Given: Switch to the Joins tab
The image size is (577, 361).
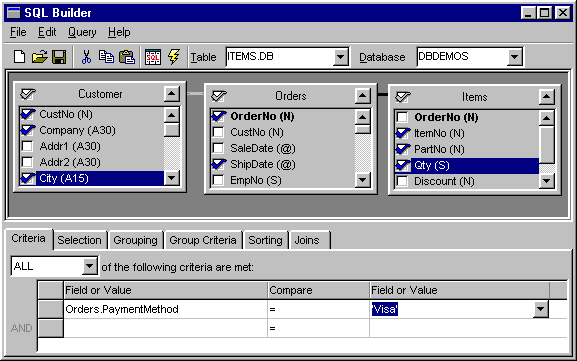Looking at the screenshot, I should pos(308,240).
